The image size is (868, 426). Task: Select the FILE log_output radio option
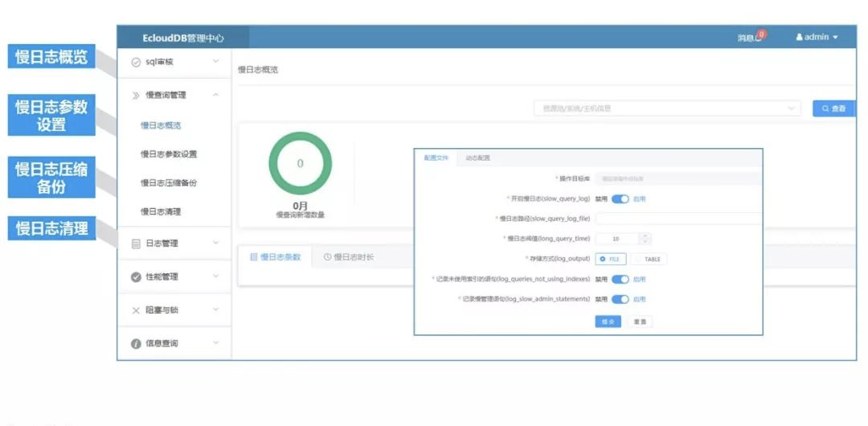pyautogui.click(x=611, y=259)
